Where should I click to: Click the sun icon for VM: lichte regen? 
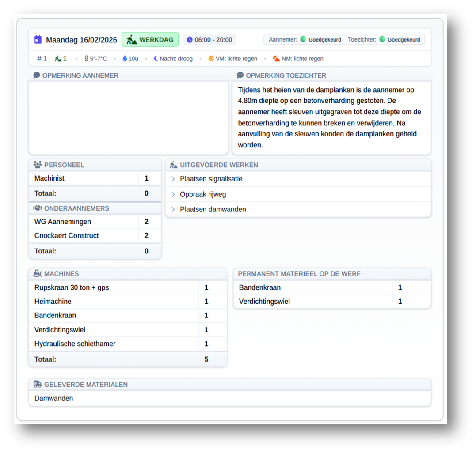211,59
